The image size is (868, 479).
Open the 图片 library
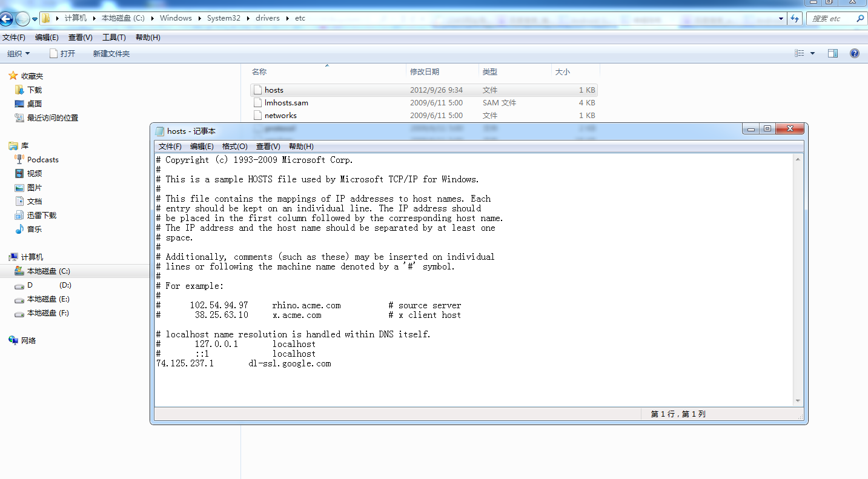[x=35, y=188]
